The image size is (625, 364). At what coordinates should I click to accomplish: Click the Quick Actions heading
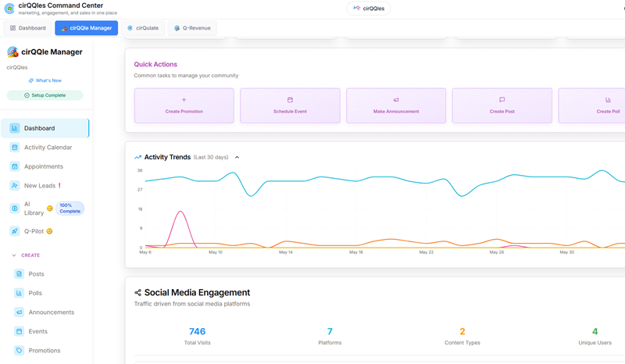coord(155,64)
